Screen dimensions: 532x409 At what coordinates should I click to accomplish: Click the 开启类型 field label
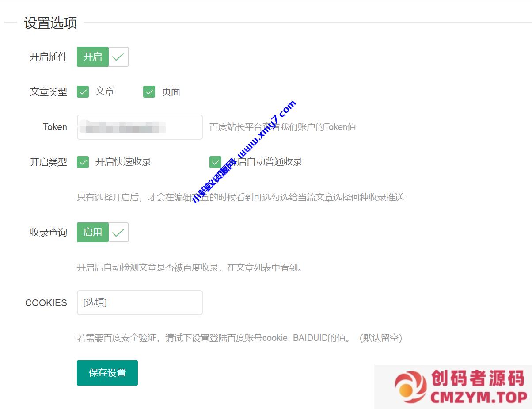tap(49, 162)
